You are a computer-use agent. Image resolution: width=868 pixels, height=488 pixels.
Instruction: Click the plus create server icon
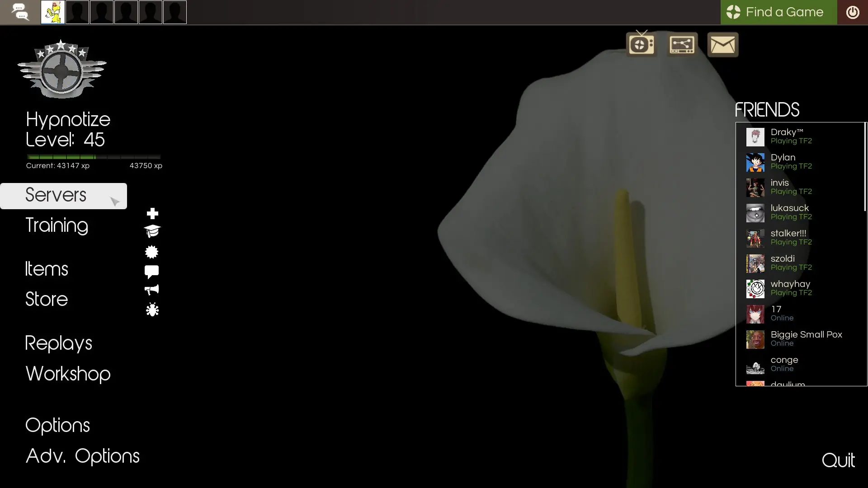152,213
